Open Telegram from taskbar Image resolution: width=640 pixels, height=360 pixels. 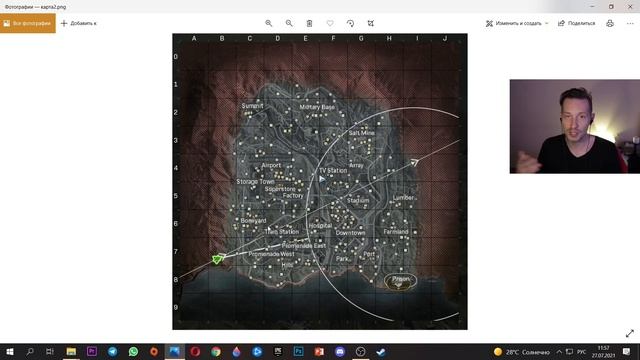113,351
